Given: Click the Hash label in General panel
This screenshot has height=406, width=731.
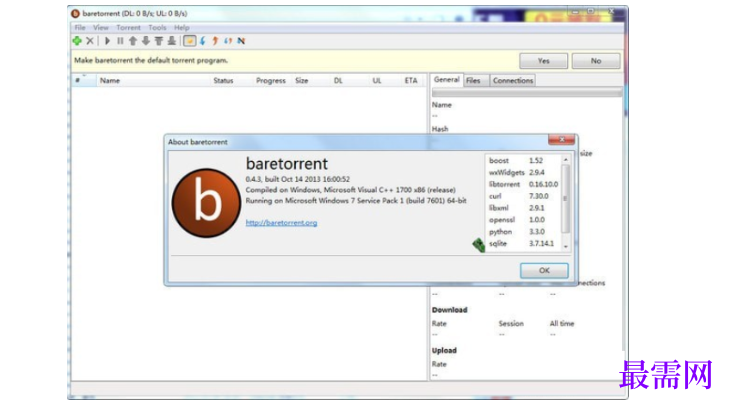Looking at the screenshot, I should [440, 129].
